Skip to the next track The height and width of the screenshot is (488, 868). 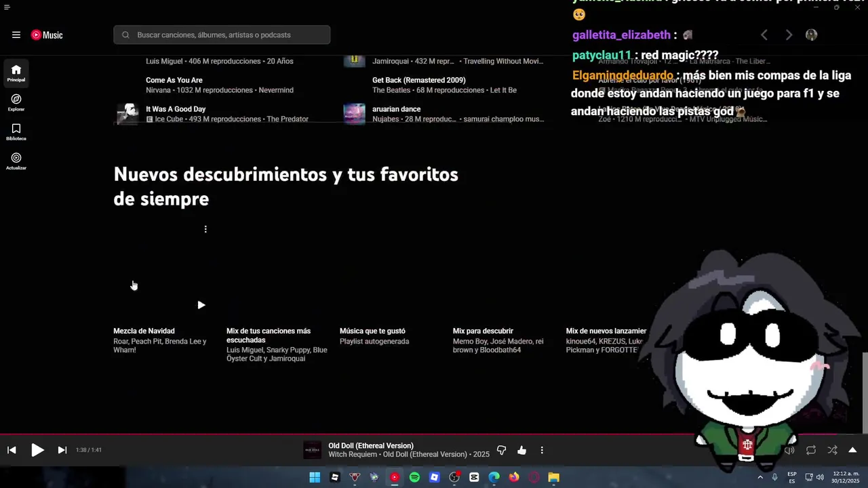(62, 450)
